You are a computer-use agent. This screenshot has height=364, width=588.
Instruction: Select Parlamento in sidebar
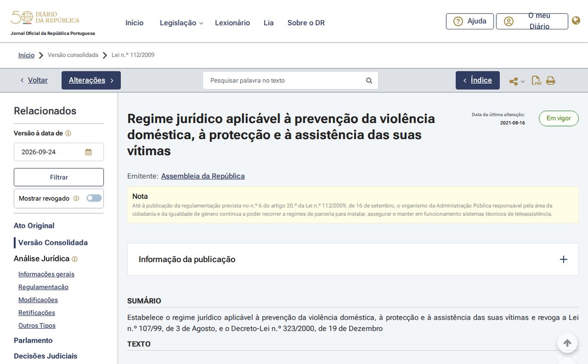33,340
